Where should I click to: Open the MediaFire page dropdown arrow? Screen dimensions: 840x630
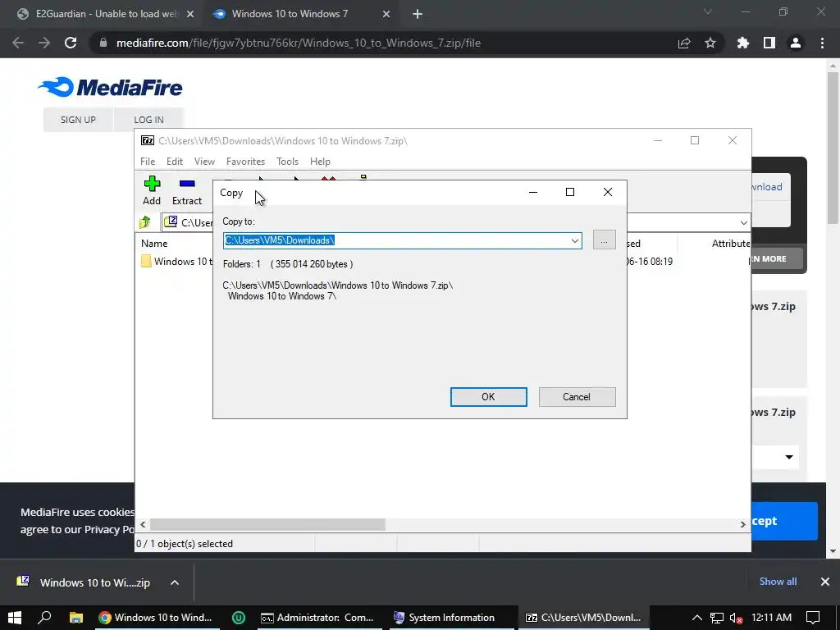789,457
